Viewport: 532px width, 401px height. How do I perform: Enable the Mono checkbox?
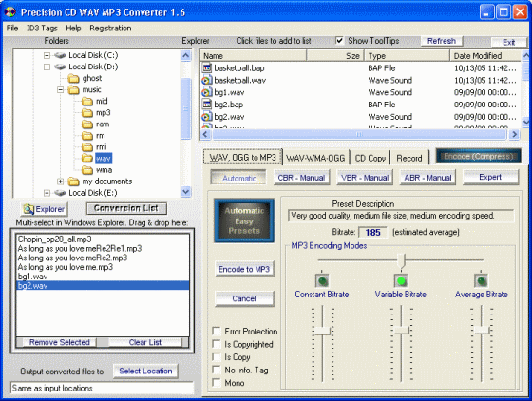pyautogui.click(x=217, y=383)
